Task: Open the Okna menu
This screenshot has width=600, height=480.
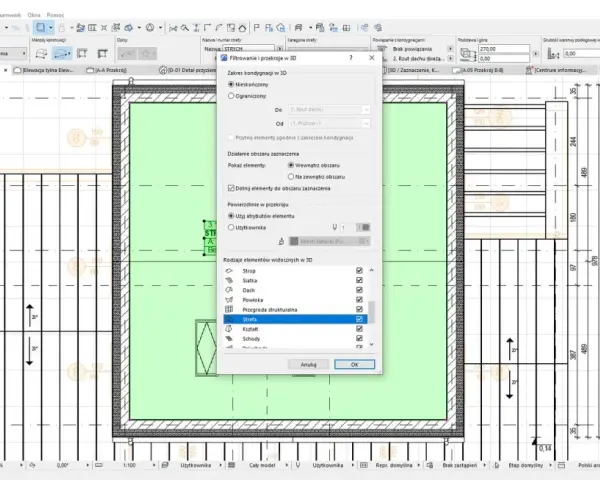Action: [34, 15]
